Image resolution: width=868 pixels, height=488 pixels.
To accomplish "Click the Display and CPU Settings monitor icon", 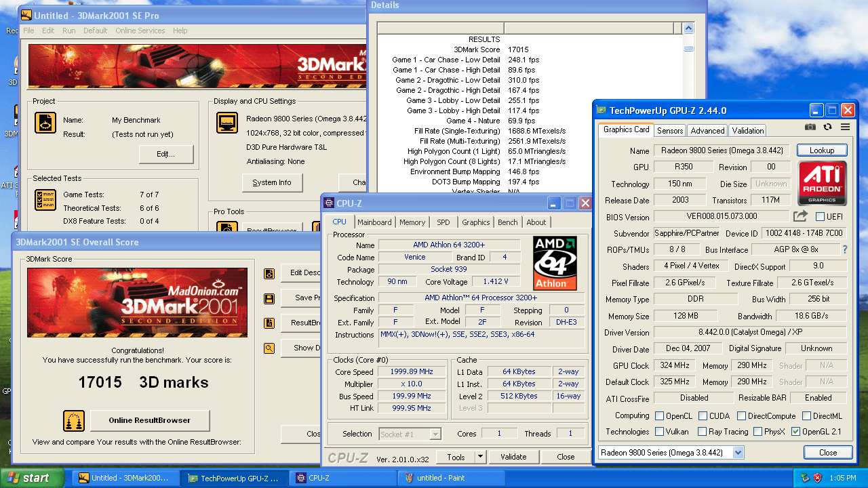I will coord(227,123).
